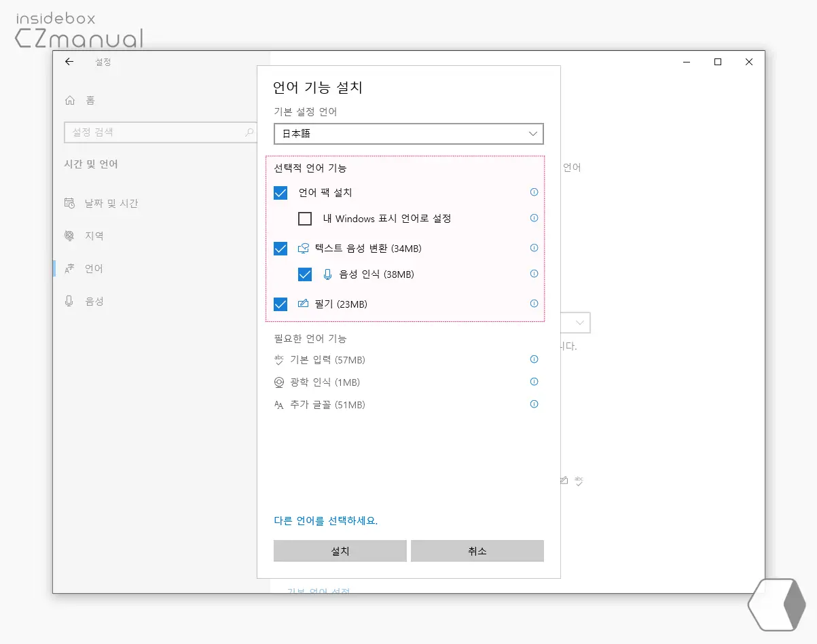
Task: Open info for 기본 입력 (57MB)
Action: [534, 359]
